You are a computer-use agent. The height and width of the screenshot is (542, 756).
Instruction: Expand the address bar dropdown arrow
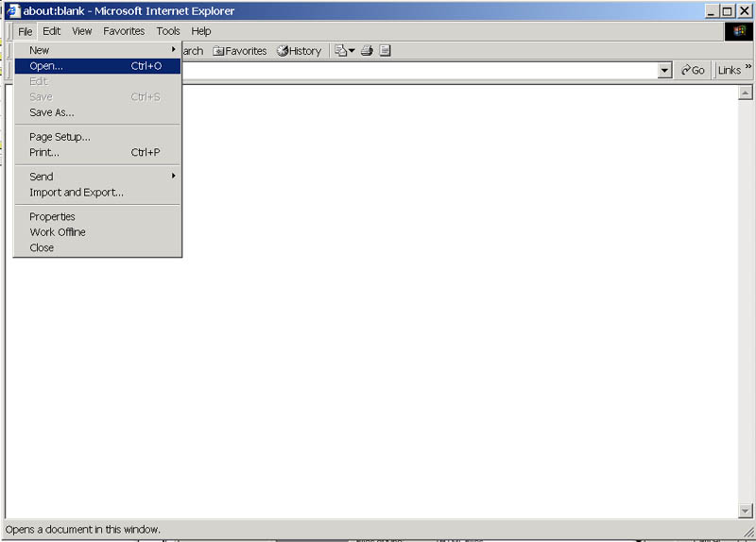(x=664, y=70)
